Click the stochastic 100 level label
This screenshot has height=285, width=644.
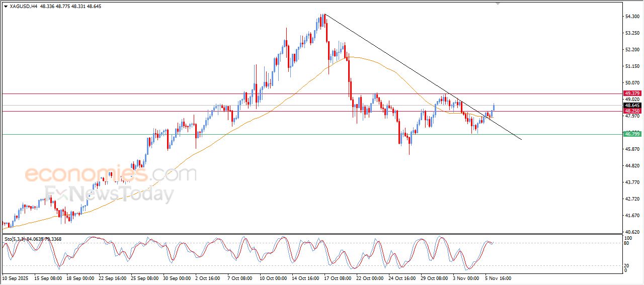point(628,238)
